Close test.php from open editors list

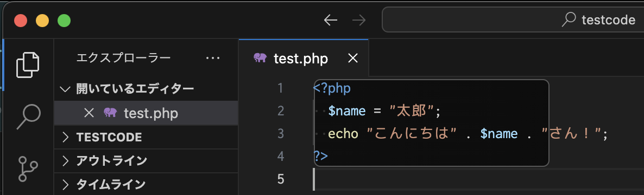click(x=89, y=113)
